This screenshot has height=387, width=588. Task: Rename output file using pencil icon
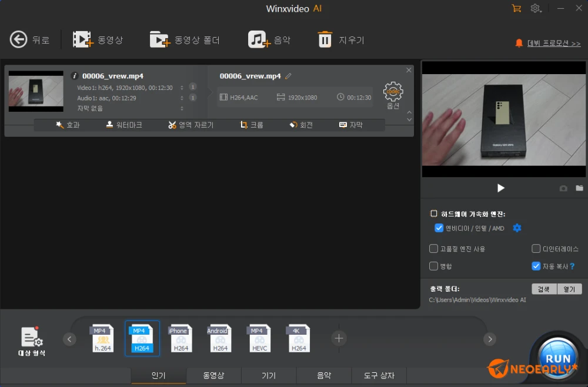pyautogui.click(x=288, y=76)
